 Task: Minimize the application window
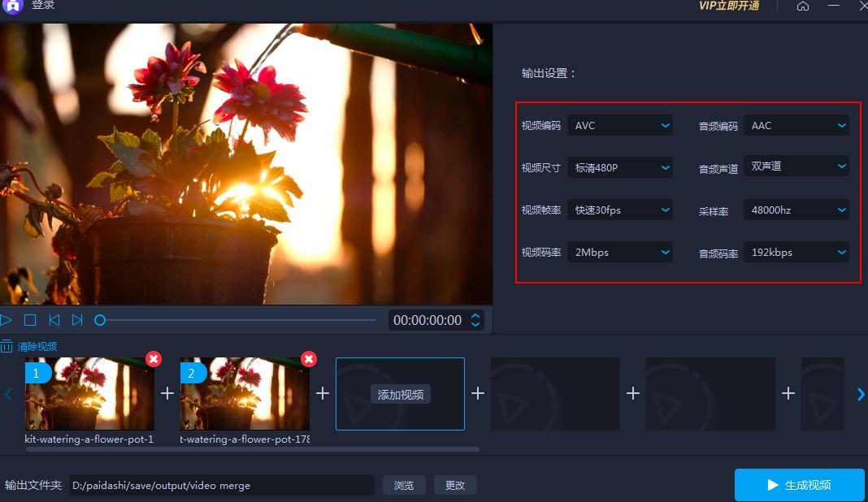tap(834, 6)
